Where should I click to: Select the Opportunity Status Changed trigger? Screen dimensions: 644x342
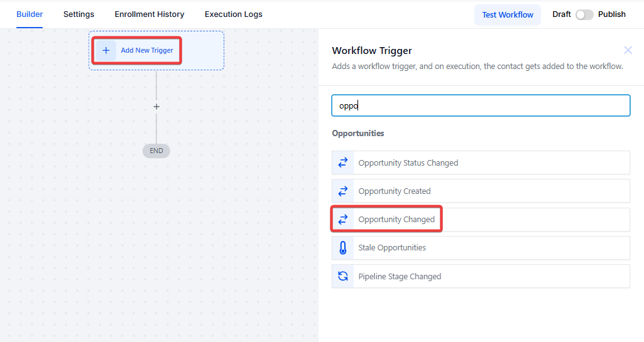(x=408, y=163)
